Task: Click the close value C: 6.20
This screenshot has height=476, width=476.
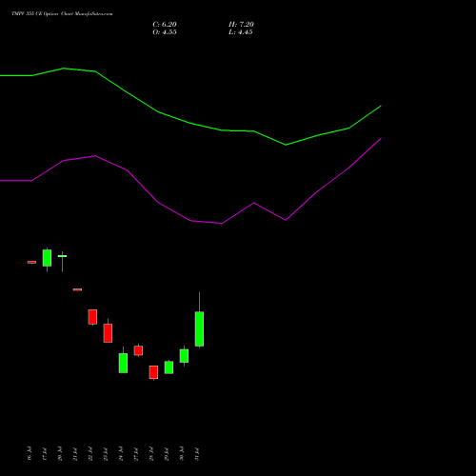Action: pos(165,25)
